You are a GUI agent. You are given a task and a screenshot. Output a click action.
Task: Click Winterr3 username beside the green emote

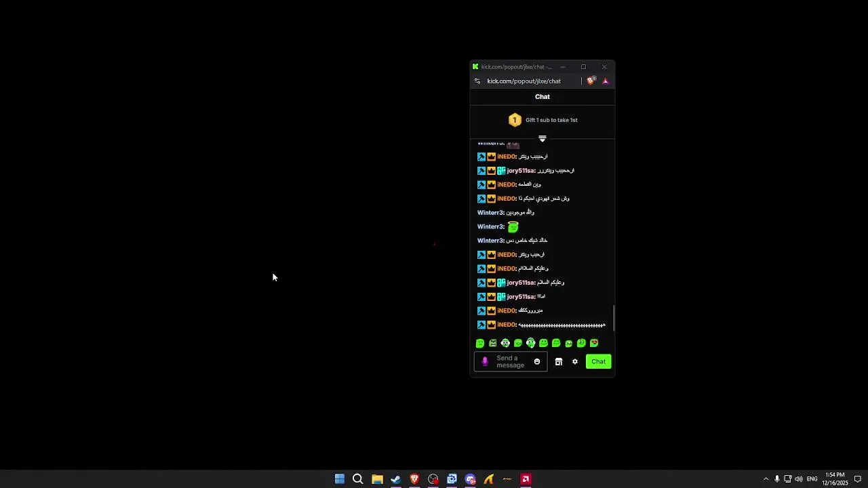[490, 227]
